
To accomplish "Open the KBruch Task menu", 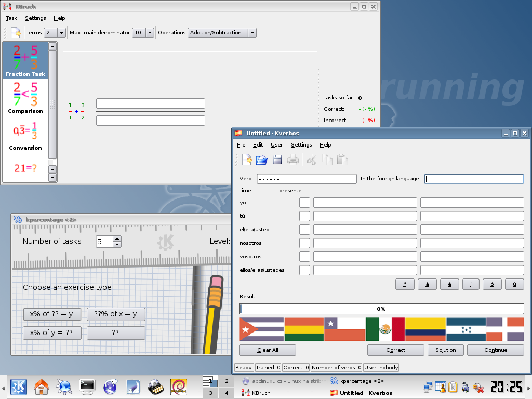I will pyautogui.click(x=11, y=18).
